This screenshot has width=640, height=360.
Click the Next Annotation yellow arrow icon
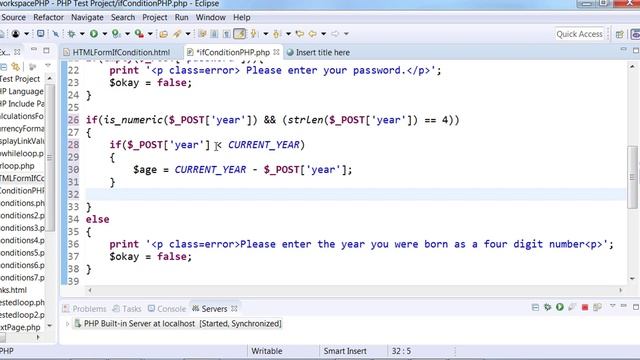coord(254,34)
